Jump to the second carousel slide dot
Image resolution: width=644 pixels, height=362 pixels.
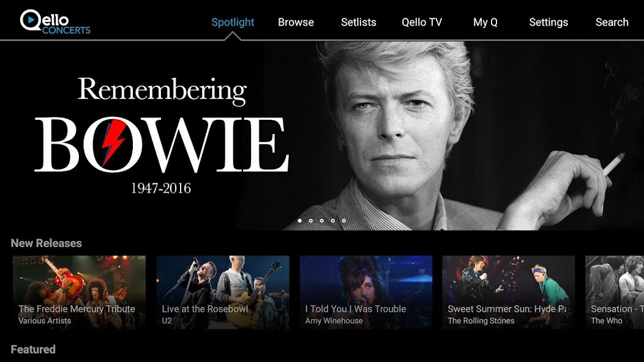click(x=310, y=221)
